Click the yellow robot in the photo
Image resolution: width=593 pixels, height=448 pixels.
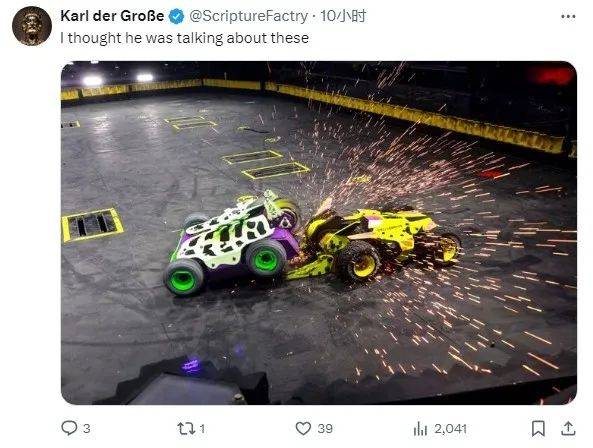374,243
